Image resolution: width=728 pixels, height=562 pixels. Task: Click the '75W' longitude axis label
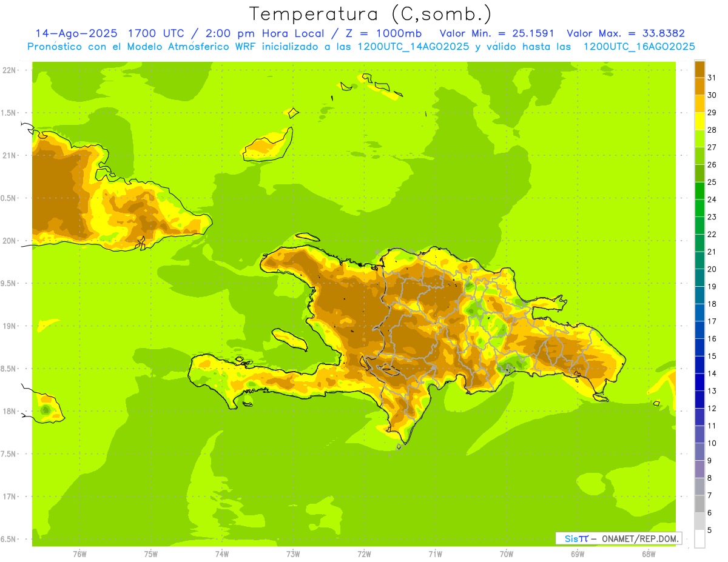pyautogui.click(x=151, y=554)
